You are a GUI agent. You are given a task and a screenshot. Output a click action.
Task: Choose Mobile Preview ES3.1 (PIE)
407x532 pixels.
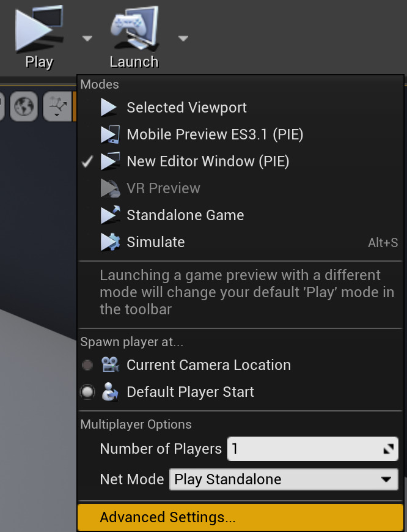[x=240, y=135]
